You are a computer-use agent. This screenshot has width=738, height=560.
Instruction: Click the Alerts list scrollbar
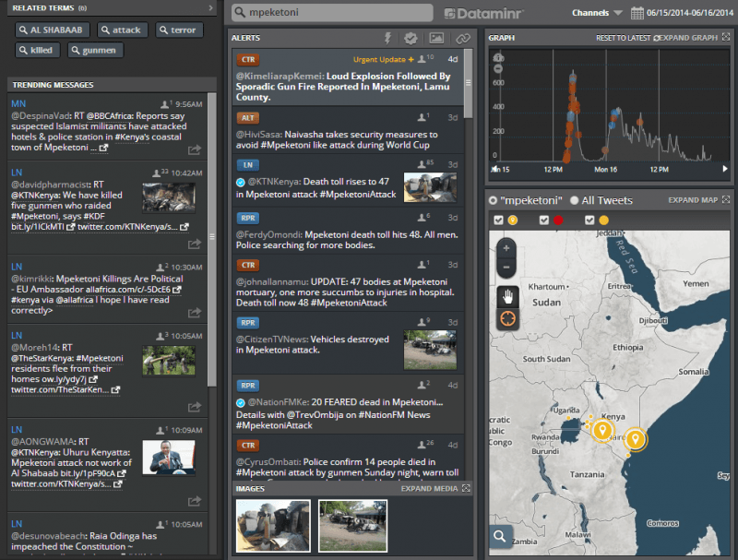(x=468, y=83)
